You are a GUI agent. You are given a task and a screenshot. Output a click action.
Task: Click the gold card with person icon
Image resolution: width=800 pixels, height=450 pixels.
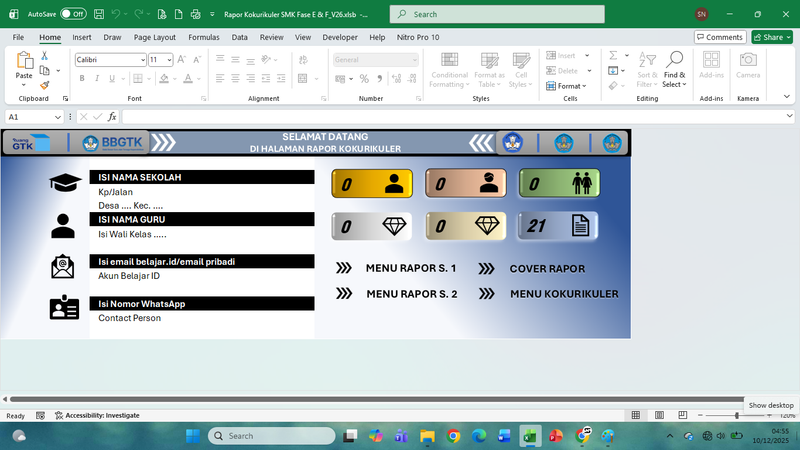click(x=372, y=184)
